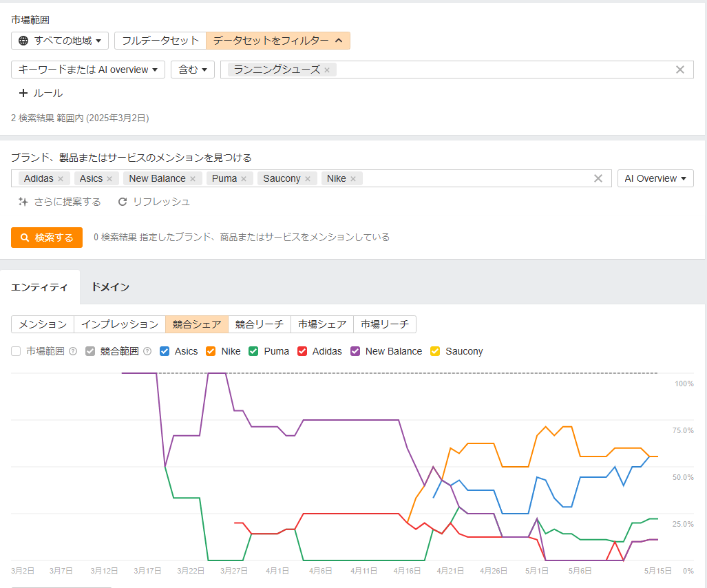This screenshot has width=707, height=588.
Task: Open help icon next to 市場範囲 checkbox
Action: pos(73,351)
